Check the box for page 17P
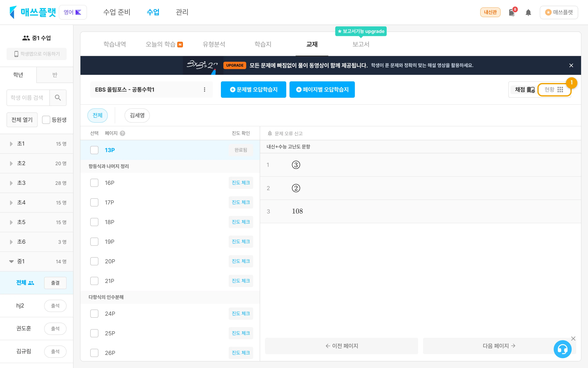This screenshot has width=588, height=368. coord(94,202)
